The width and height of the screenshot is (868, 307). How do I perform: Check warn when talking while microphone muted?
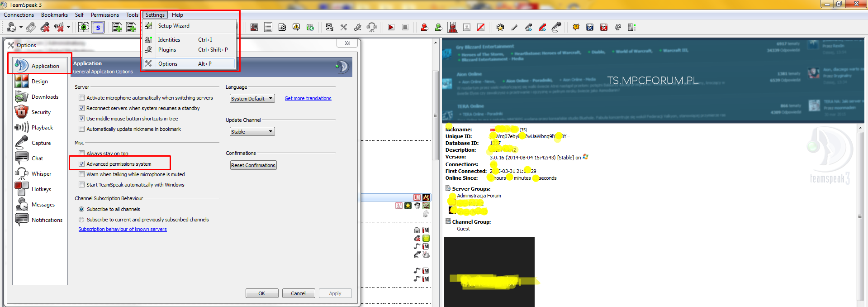click(81, 174)
